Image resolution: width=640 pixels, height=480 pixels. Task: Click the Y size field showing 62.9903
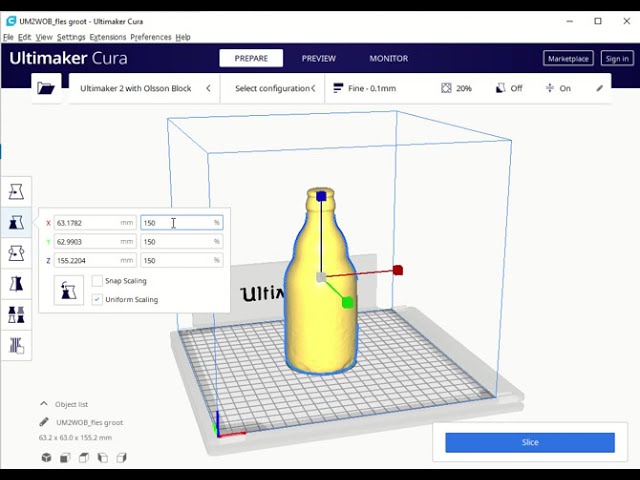(95, 242)
